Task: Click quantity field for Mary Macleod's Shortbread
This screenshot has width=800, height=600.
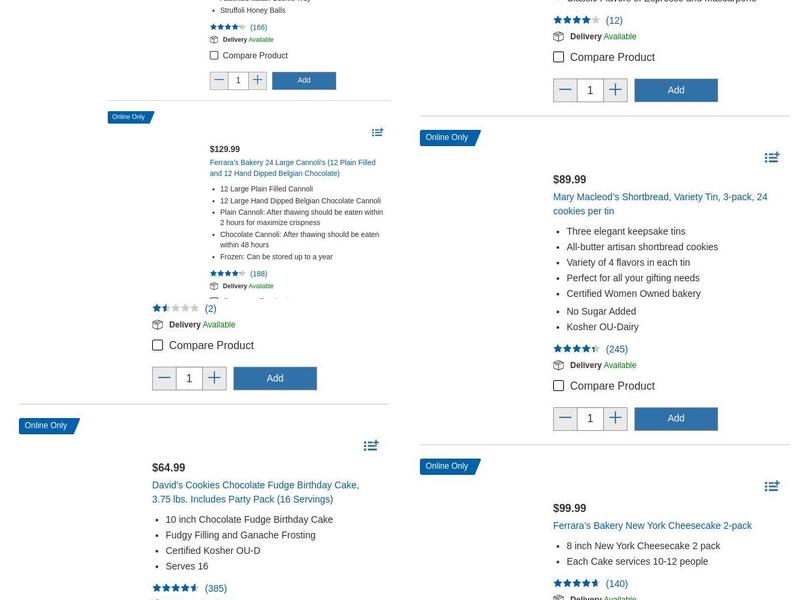Action: point(590,419)
